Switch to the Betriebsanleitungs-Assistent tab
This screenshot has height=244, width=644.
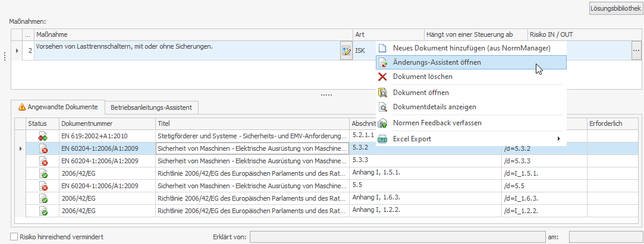pyautogui.click(x=151, y=107)
